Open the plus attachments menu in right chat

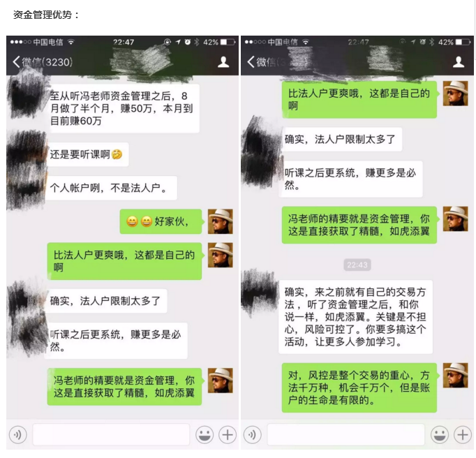(x=463, y=435)
